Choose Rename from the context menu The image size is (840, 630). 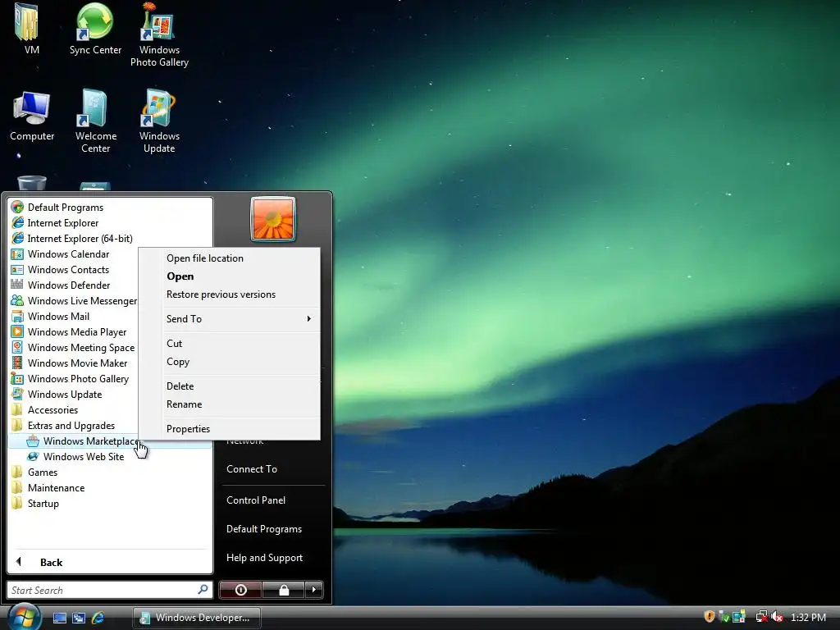pos(230,404)
